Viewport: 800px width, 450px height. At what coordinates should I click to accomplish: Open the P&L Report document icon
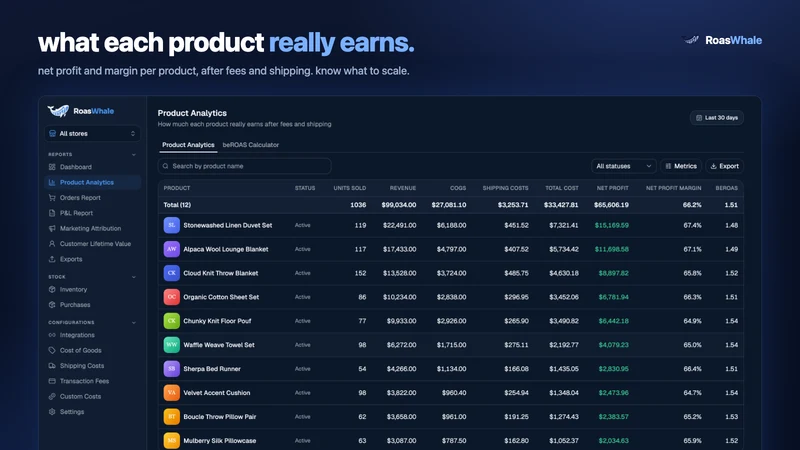[52, 213]
